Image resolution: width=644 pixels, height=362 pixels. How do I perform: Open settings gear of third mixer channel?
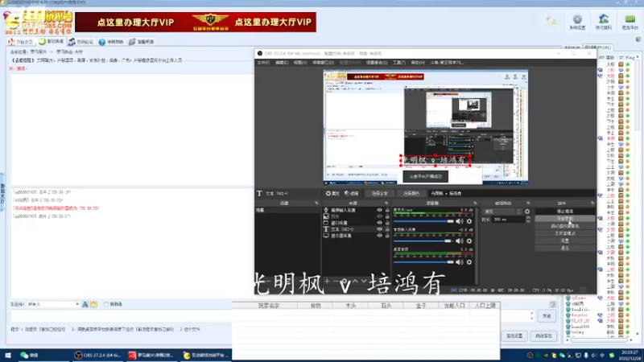[469, 262]
